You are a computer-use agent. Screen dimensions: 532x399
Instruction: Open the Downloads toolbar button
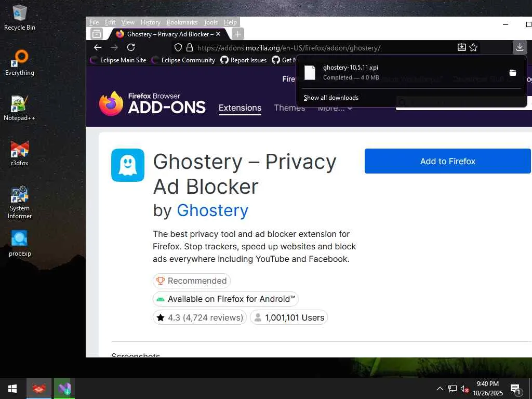520,47
